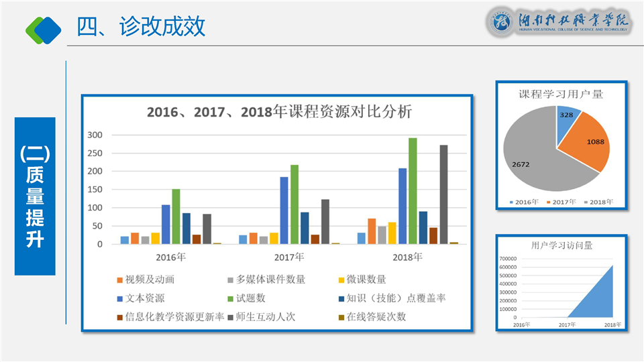
Task: Select the blue 文本资源 legend marker
Action: pyautogui.click(x=120, y=298)
